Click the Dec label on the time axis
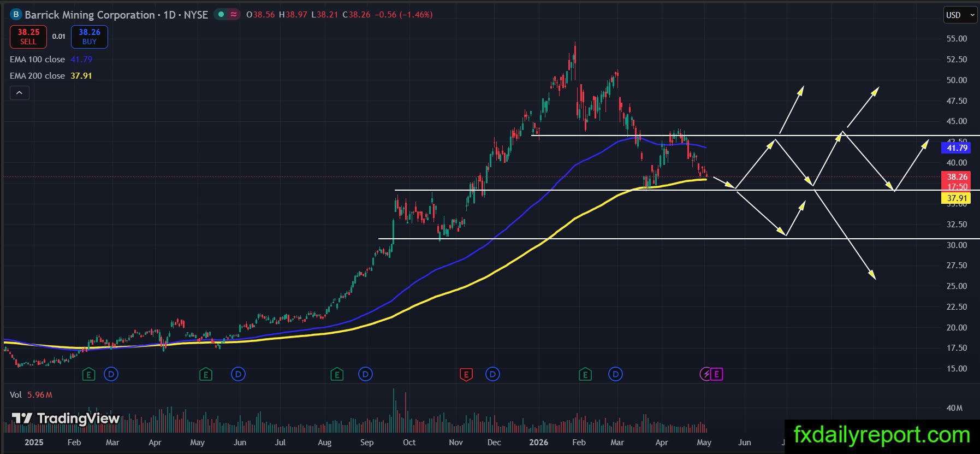 pos(494,443)
